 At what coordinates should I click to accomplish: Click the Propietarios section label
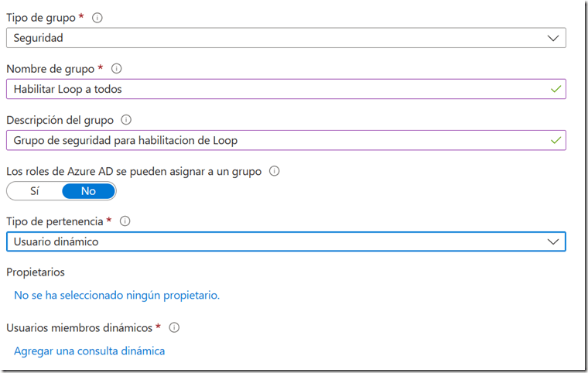(x=36, y=272)
